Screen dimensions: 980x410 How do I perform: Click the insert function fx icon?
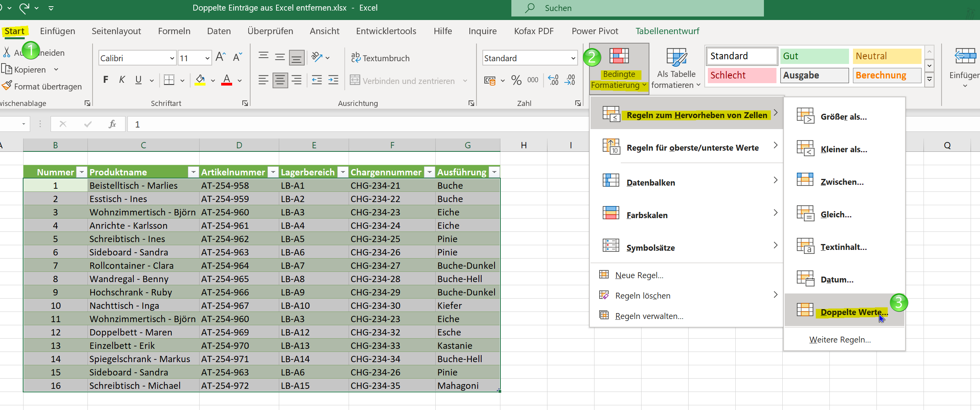pos(113,124)
